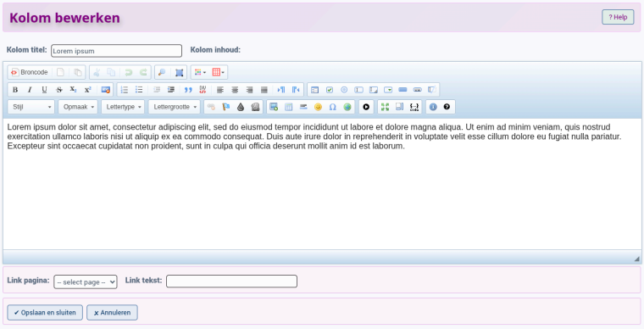Open find with the magnifier icon
The width and height of the screenshot is (644, 329).
coord(162,72)
